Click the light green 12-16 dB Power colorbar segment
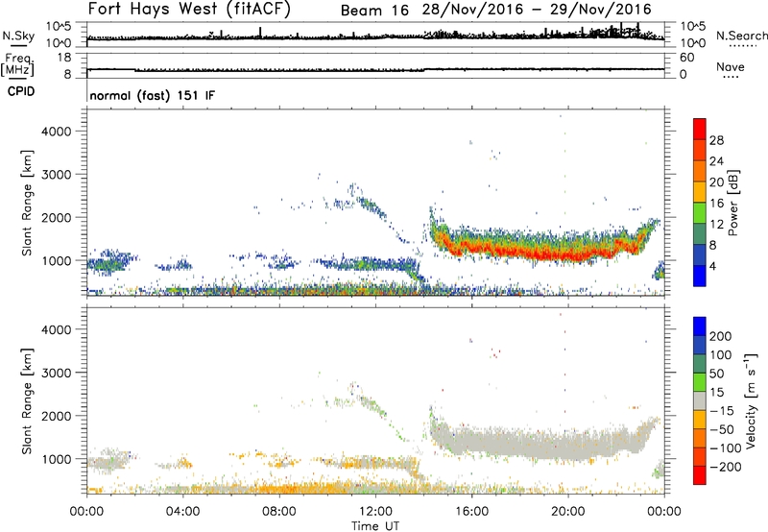 pyautogui.click(x=700, y=212)
